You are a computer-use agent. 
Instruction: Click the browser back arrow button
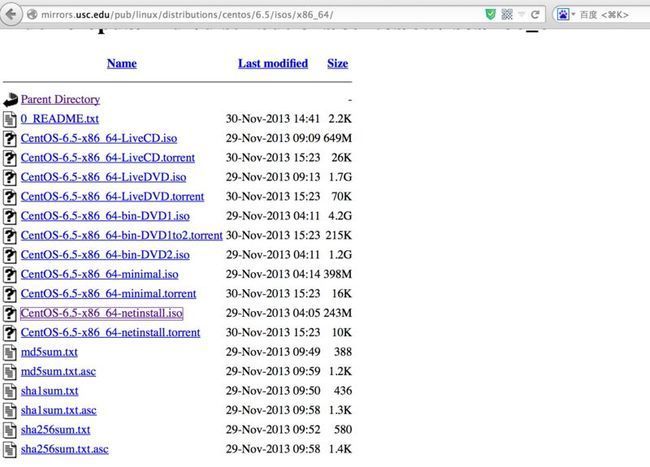click(10, 14)
